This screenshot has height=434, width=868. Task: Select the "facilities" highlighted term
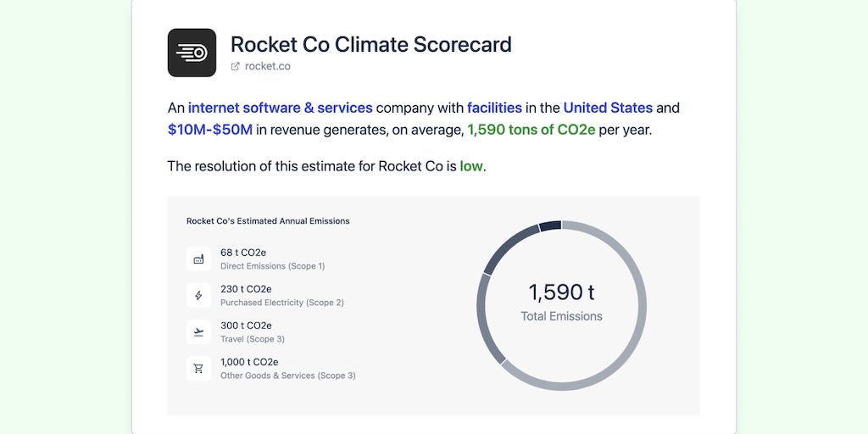[494, 108]
